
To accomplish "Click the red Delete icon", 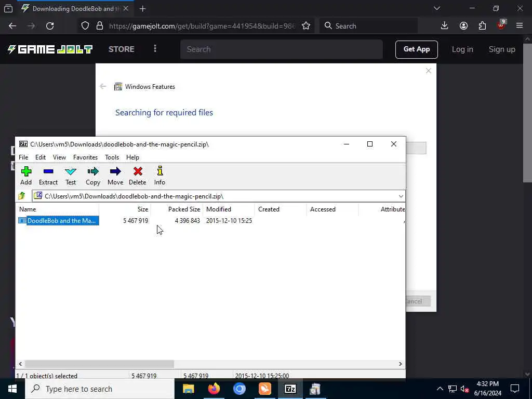I will [137, 176].
